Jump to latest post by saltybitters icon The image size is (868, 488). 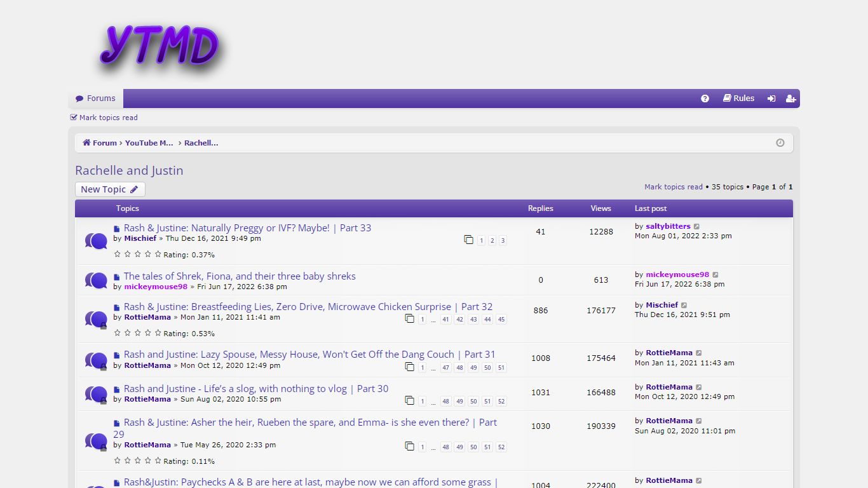(x=697, y=227)
